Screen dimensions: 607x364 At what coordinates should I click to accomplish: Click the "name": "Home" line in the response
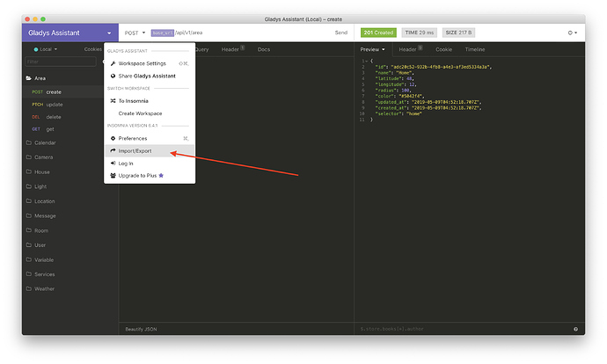click(x=394, y=73)
